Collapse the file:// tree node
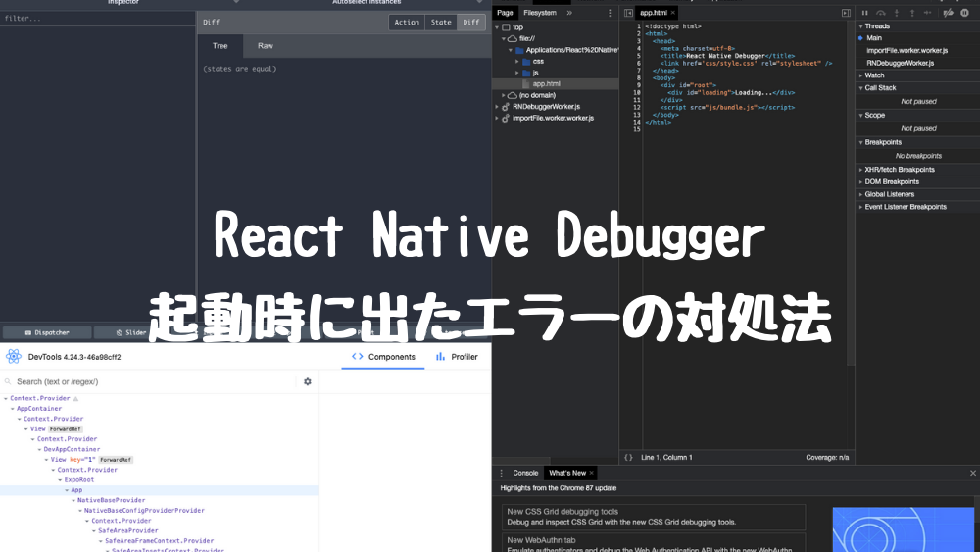The height and width of the screenshot is (552, 980). (x=504, y=39)
